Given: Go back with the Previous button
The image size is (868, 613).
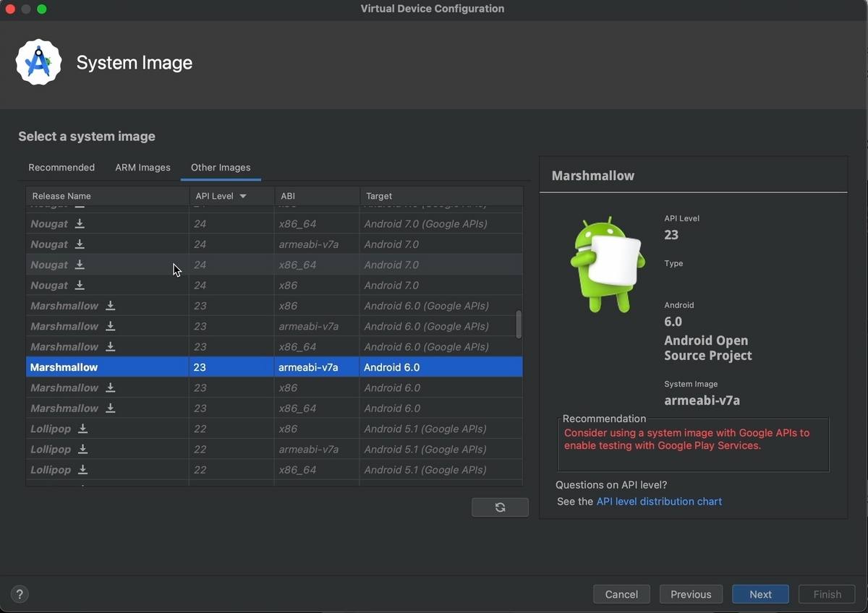Looking at the screenshot, I should (x=691, y=594).
